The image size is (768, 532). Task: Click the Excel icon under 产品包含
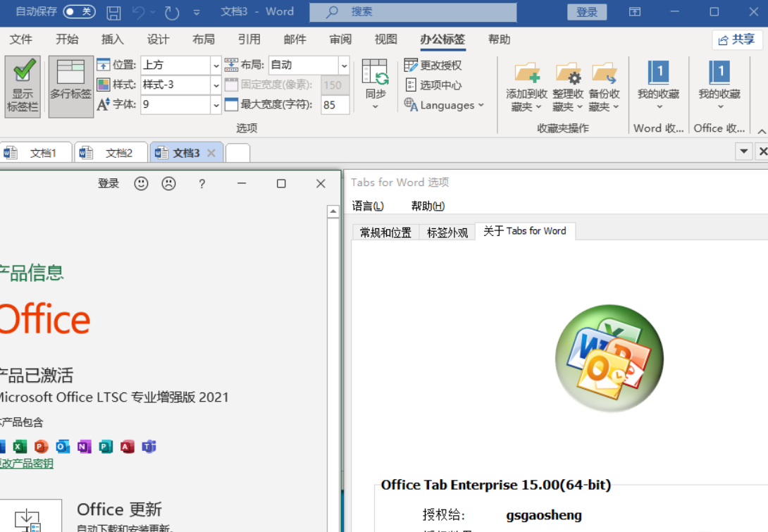tap(20, 447)
